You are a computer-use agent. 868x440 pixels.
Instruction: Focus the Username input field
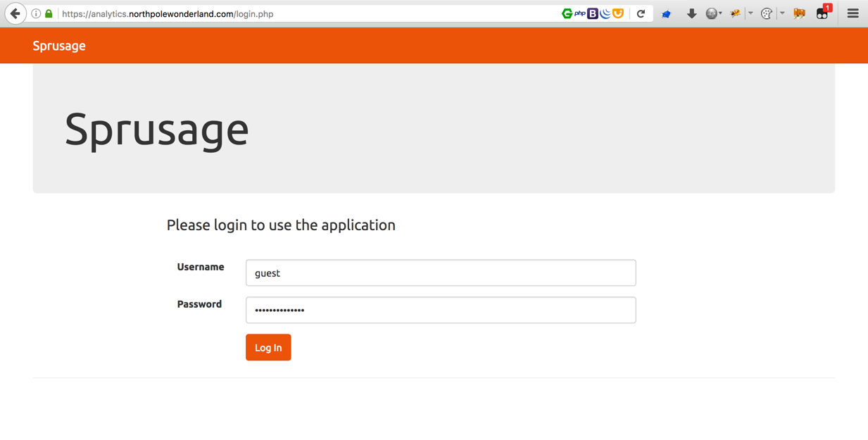pyautogui.click(x=441, y=273)
